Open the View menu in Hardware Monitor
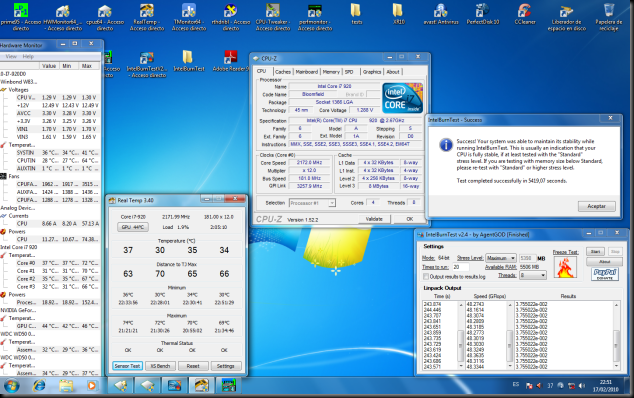The height and width of the screenshot is (398, 634). tap(11, 57)
